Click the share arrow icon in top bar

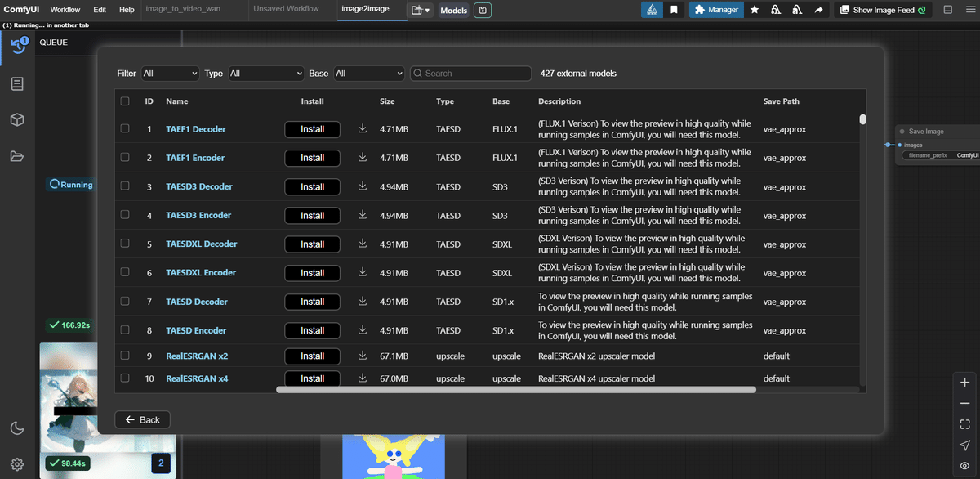(x=817, y=10)
